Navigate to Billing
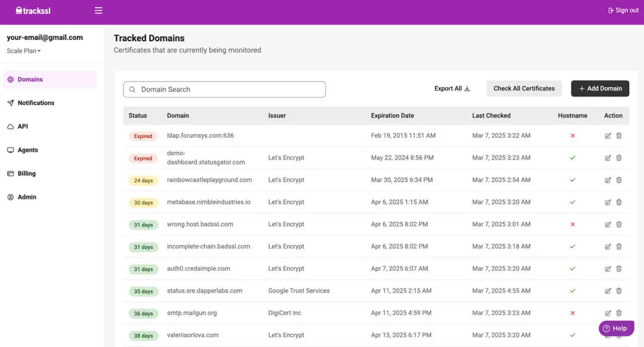Image resolution: width=644 pixels, height=347 pixels. pos(27,174)
